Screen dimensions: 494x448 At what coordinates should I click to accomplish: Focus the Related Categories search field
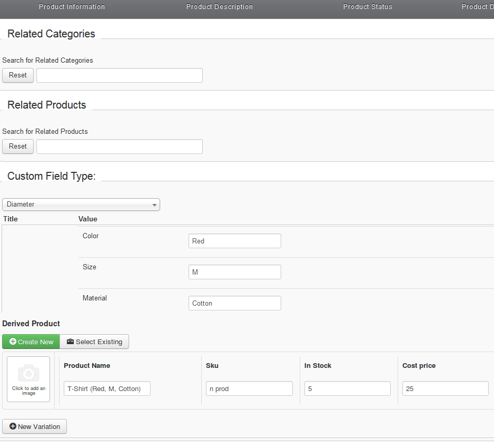click(120, 75)
